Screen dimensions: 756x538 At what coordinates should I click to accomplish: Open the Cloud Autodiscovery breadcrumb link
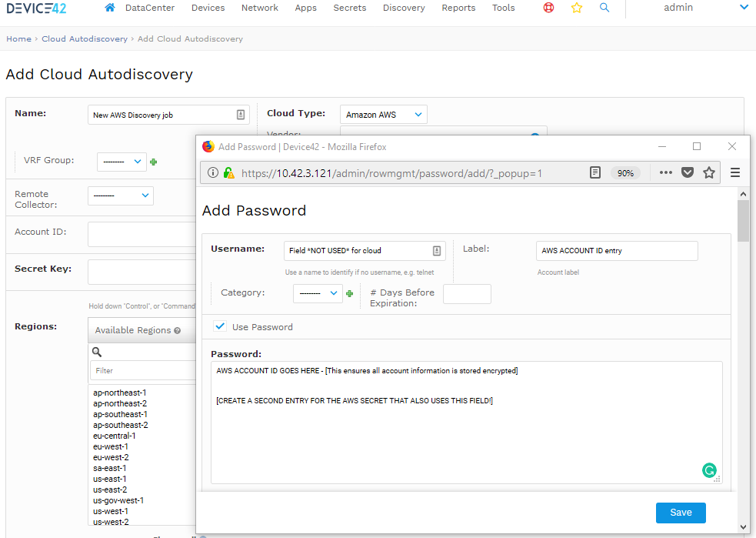[x=85, y=38]
